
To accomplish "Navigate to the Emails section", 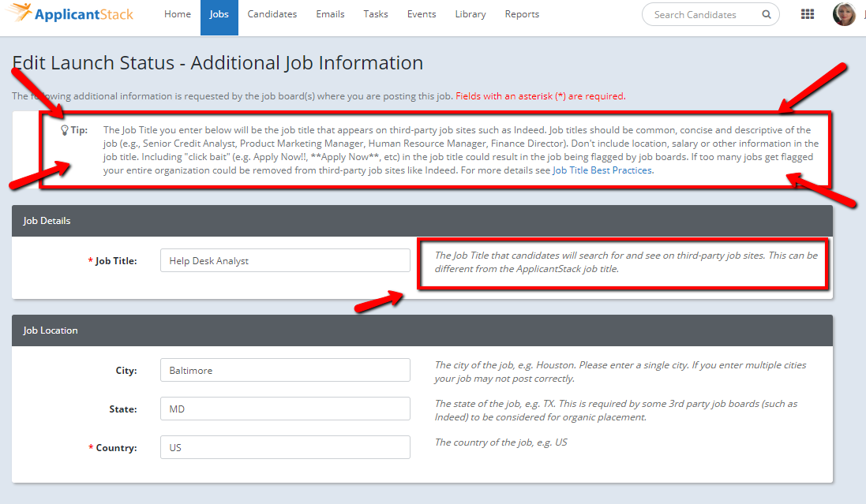I will pyautogui.click(x=330, y=14).
